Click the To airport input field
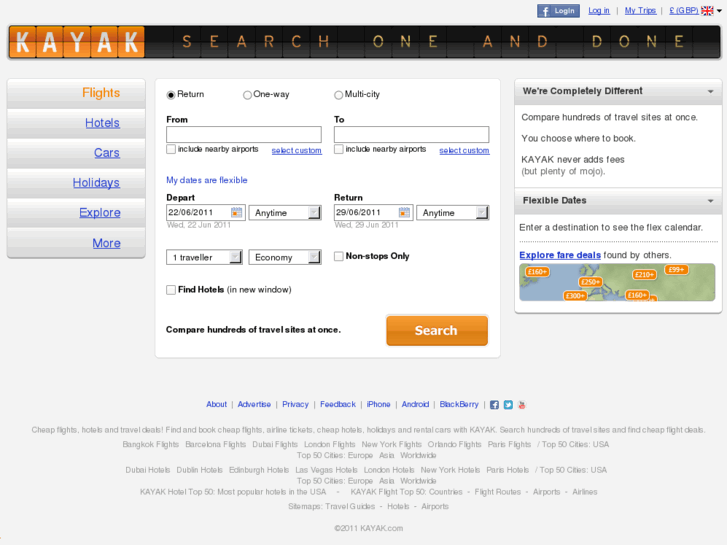Image resolution: width=727 pixels, height=545 pixels. [412, 135]
